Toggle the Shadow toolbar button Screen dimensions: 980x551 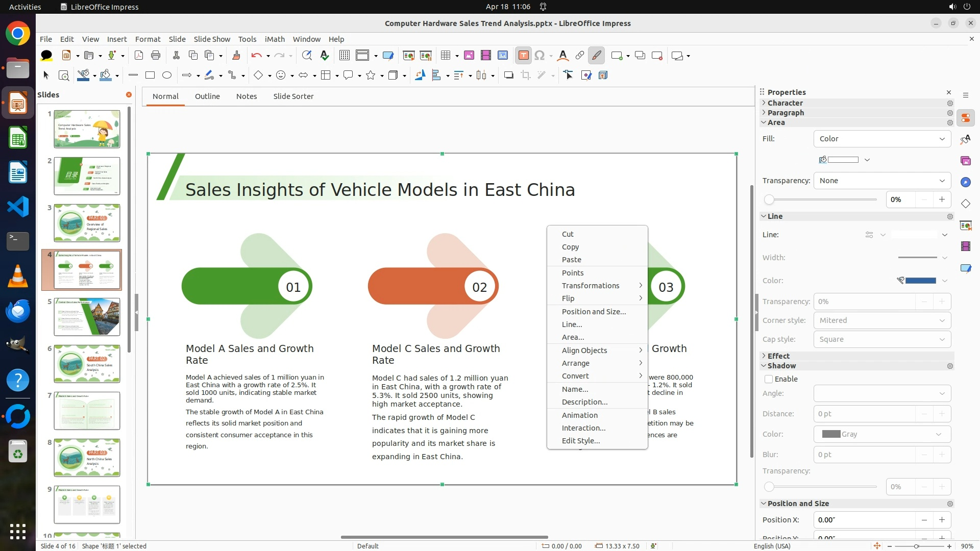508,76
